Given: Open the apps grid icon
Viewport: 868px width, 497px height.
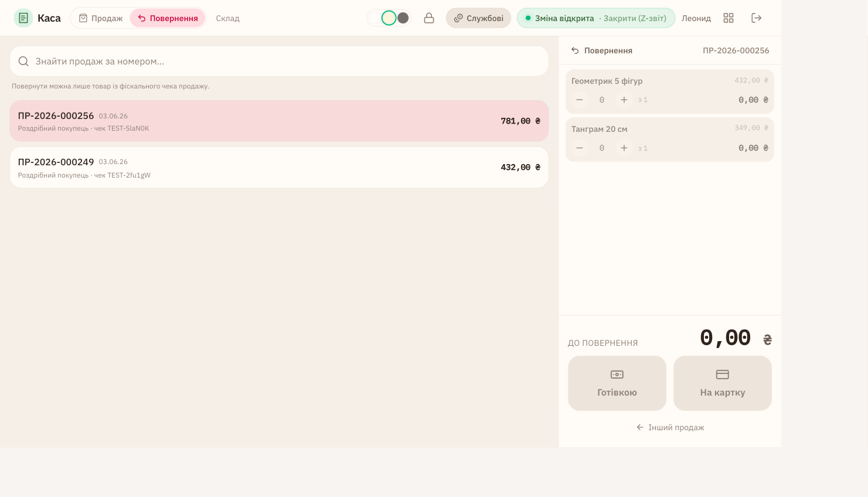Looking at the screenshot, I should point(729,18).
